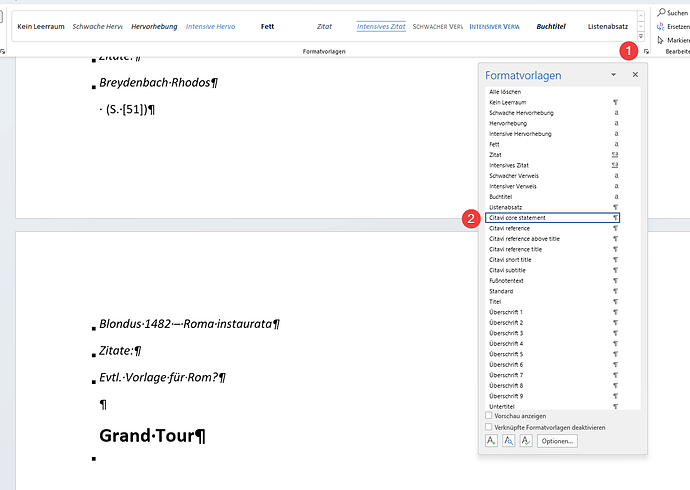The height and width of the screenshot is (490, 690).
Task: Apply Zitat style in ribbon gallery
Action: [324, 26]
